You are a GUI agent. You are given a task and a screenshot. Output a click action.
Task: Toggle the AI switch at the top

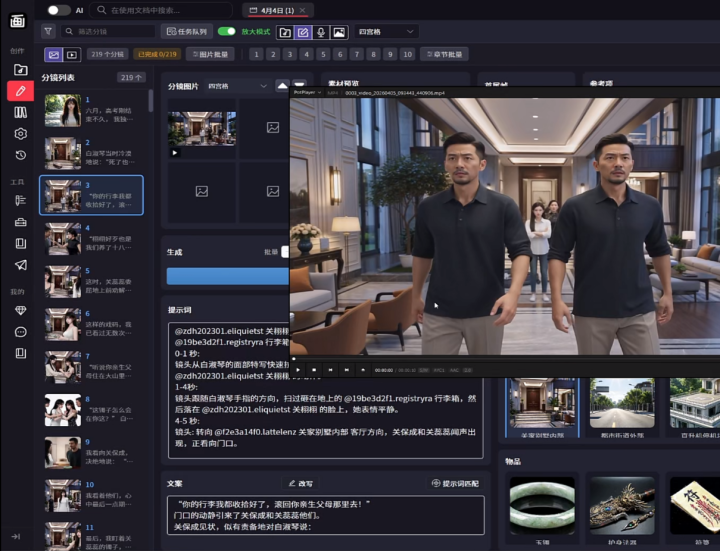pyautogui.click(x=59, y=10)
